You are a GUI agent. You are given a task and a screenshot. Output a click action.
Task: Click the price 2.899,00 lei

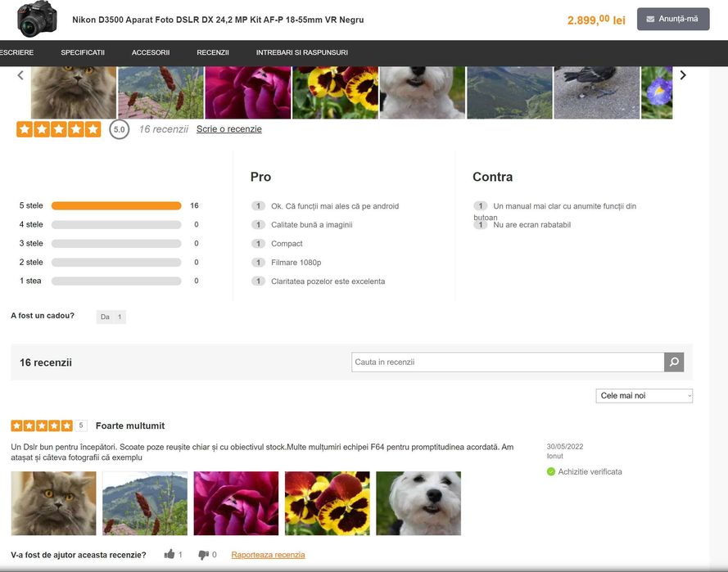pos(596,20)
